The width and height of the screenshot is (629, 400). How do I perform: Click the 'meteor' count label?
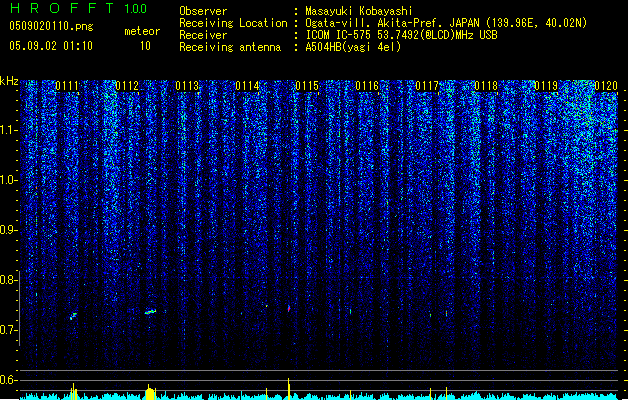click(x=142, y=31)
